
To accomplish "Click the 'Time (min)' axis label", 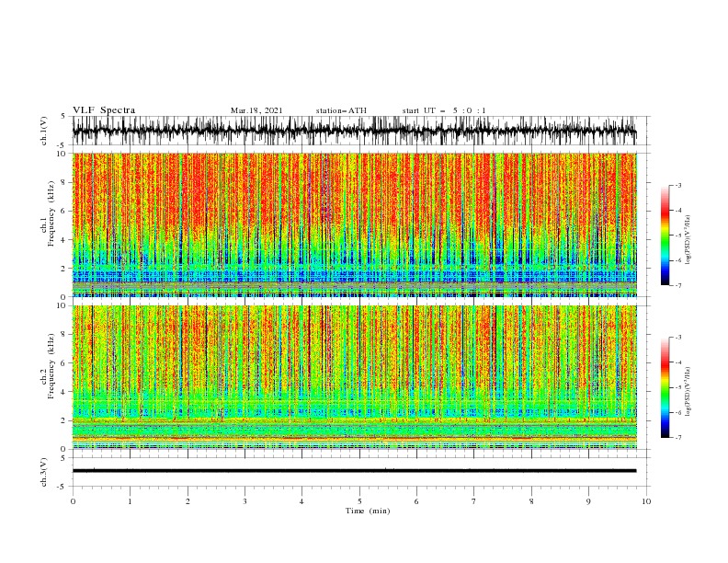I will [368, 511].
